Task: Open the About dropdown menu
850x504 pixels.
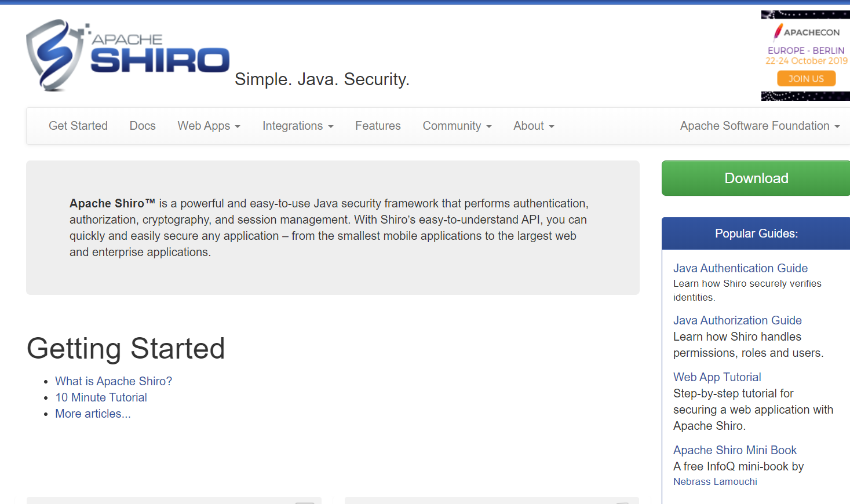Action: [534, 126]
